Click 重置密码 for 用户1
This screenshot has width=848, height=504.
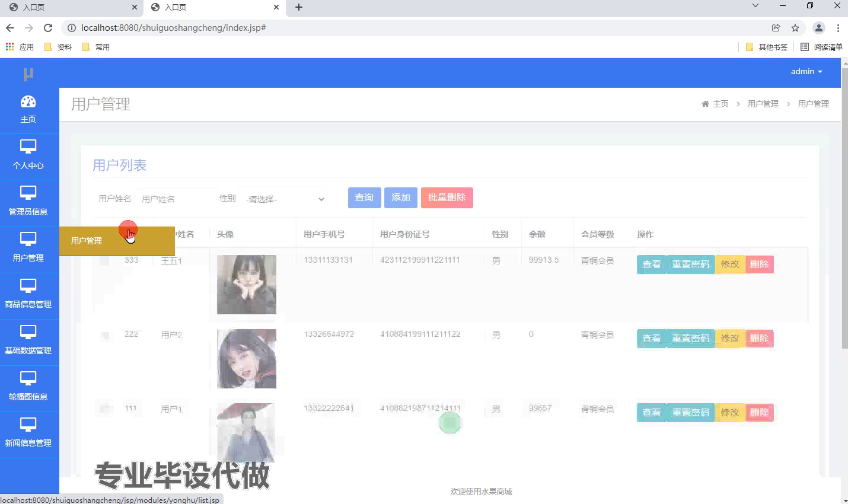pos(691,413)
